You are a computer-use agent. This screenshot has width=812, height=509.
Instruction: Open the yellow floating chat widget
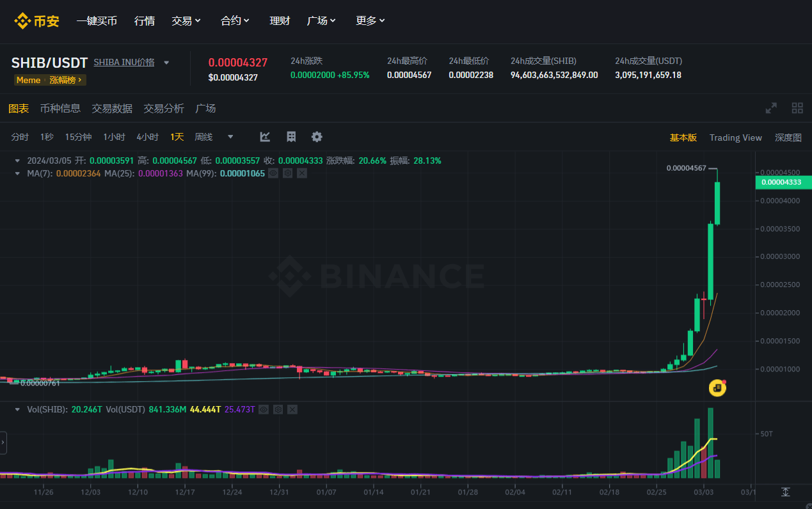pos(717,388)
